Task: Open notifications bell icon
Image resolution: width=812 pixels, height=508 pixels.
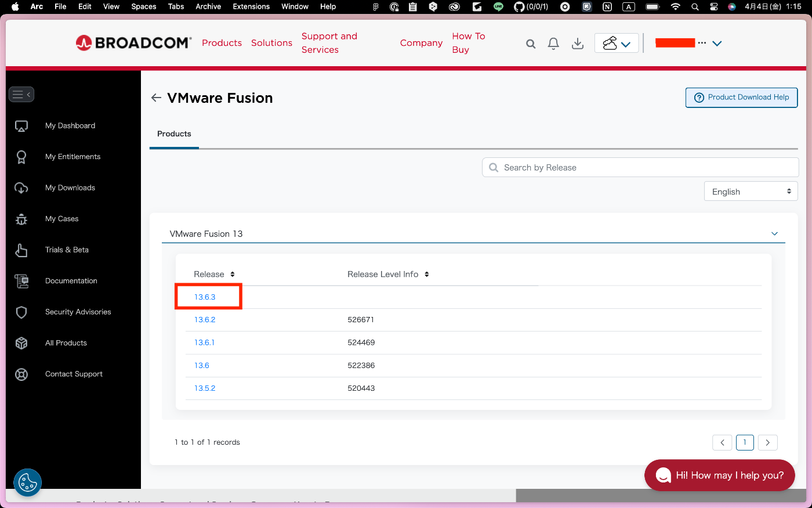Action: pos(553,44)
